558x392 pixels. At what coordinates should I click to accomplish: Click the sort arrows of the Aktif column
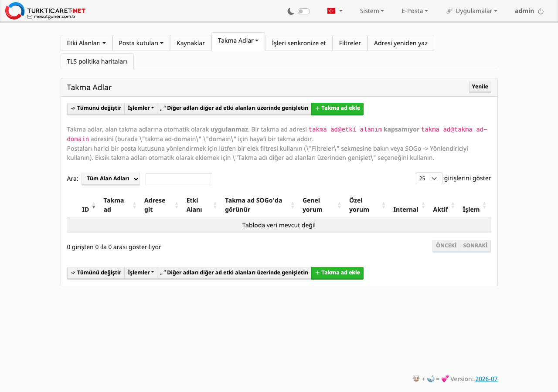pos(453,205)
